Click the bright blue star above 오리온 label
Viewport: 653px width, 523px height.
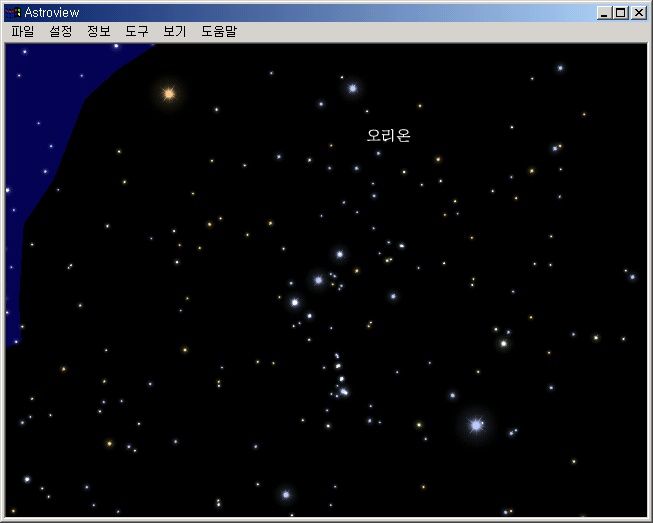click(x=353, y=88)
